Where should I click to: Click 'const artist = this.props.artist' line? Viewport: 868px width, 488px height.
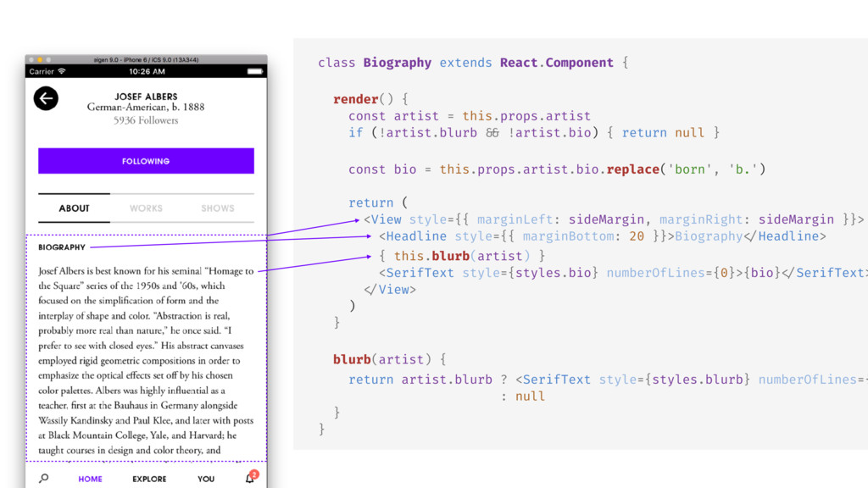(x=470, y=116)
